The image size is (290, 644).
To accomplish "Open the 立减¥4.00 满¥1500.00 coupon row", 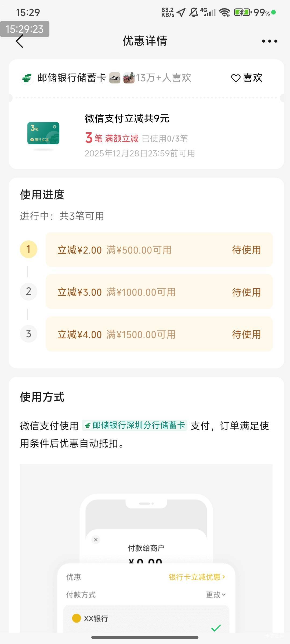I will [x=159, y=334].
